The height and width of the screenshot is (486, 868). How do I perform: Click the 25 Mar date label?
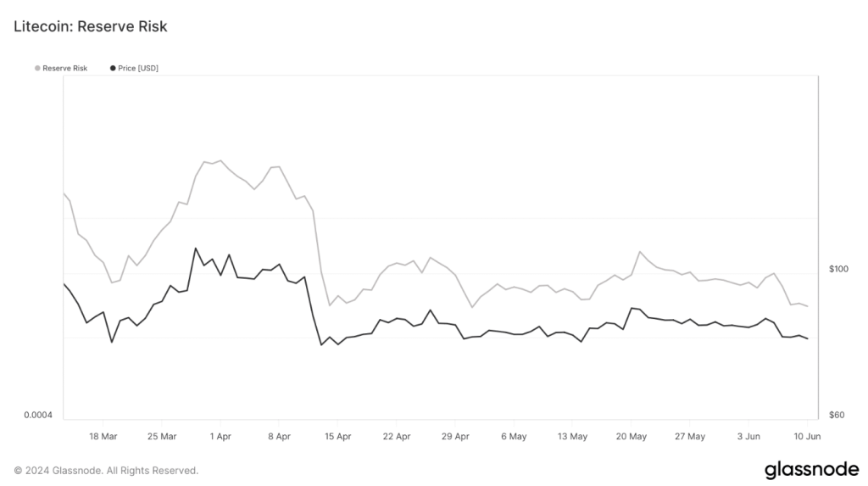[162, 436]
